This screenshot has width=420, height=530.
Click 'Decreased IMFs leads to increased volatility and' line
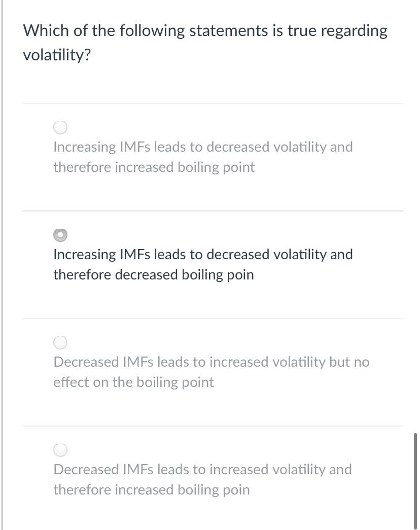point(202,470)
